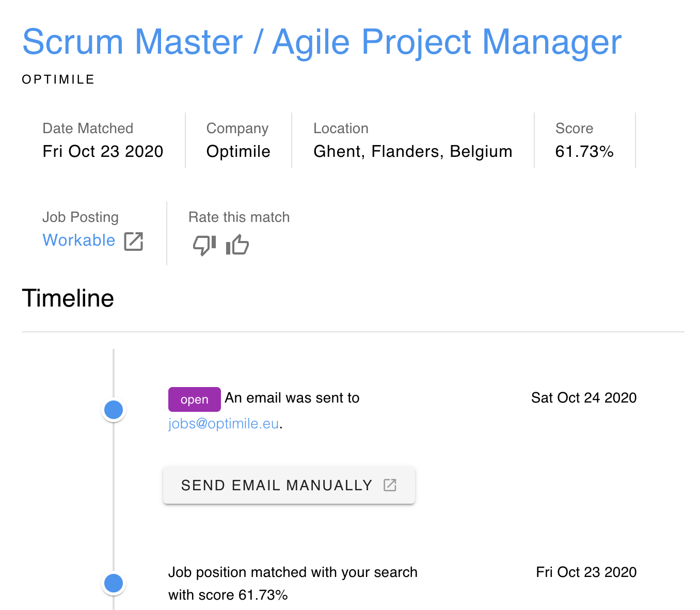Image resolution: width=700 pixels, height=610 pixels.
Task: Click the Score value 61.73%
Action: (584, 152)
